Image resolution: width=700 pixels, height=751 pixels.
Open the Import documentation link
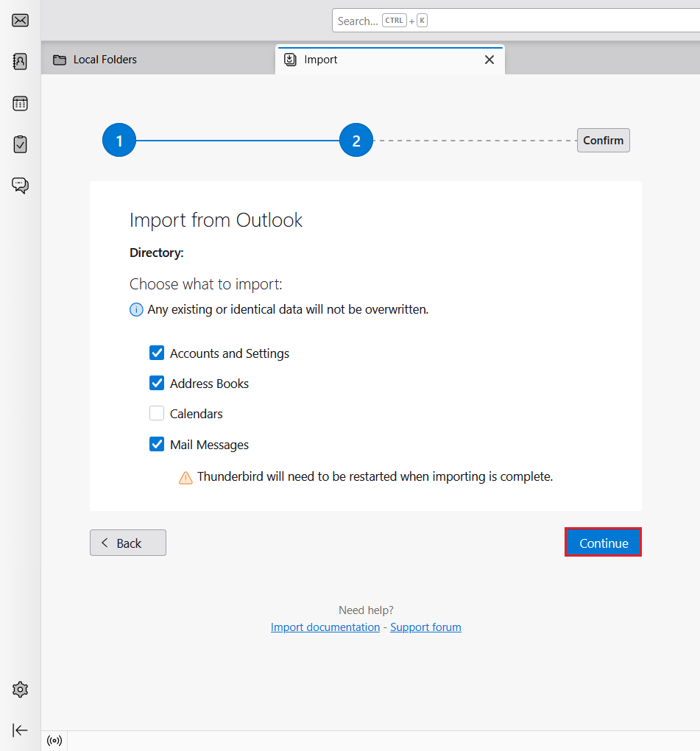(325, 627)
